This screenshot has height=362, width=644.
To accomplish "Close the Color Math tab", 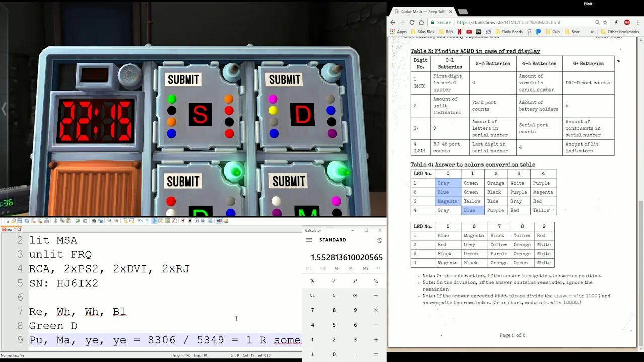I will pos(450,11).
